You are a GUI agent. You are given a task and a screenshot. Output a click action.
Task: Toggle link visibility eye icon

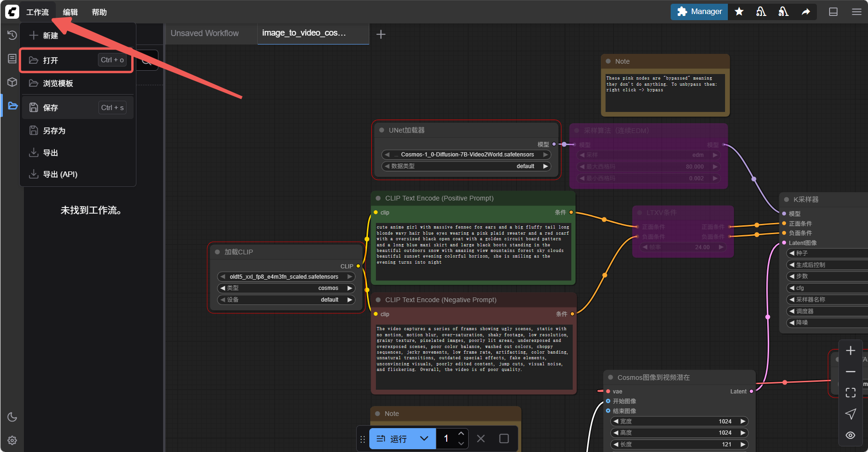pos(851,435)
